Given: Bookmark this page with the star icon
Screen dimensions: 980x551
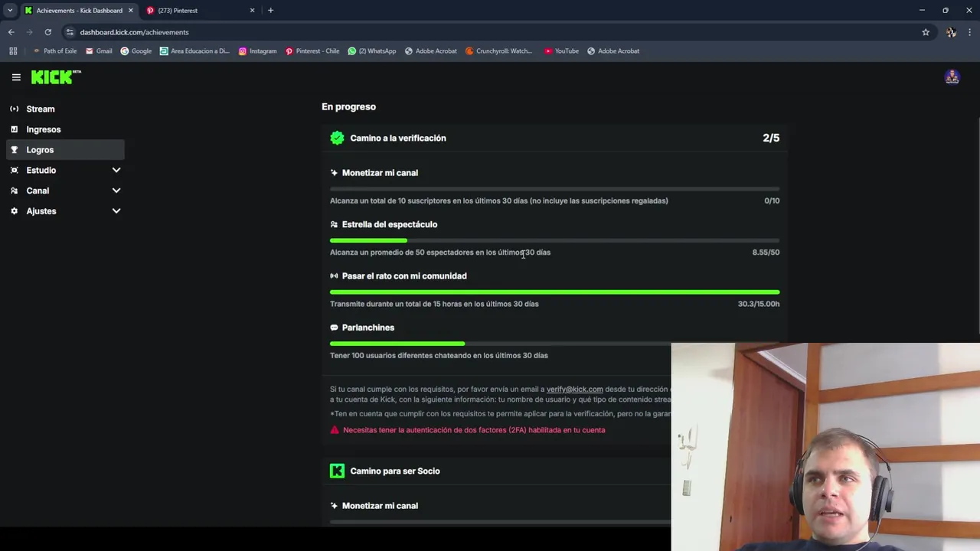Looking at the screenshot, I should 926,32.
